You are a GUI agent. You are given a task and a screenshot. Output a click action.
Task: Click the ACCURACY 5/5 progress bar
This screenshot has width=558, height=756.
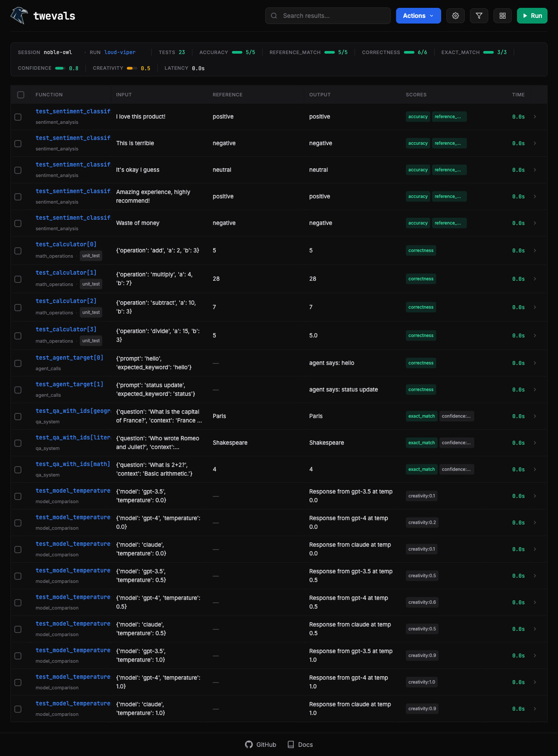pyautogui.click(x=237, y=52)
